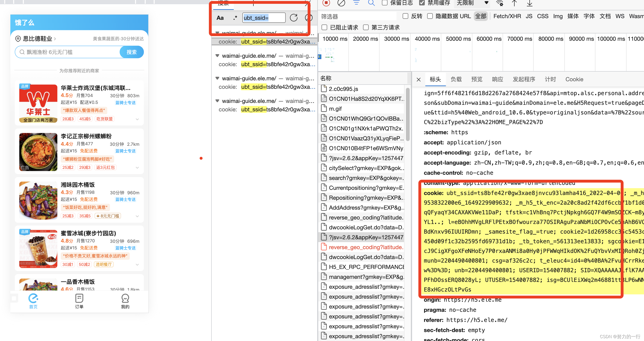Click the refresh search icon

coord(294,18)
